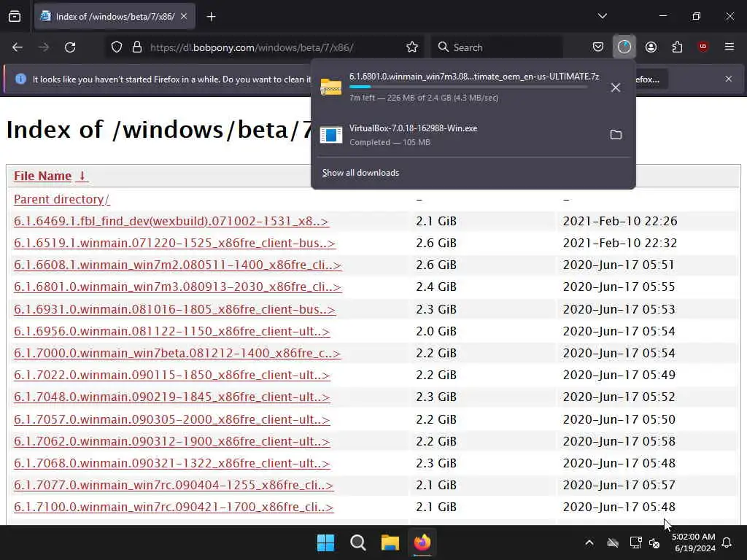This screenshot has height=560, width=747.
Task: Download 6.1.7077.0 win7rc build
Action: pos(174,485)
